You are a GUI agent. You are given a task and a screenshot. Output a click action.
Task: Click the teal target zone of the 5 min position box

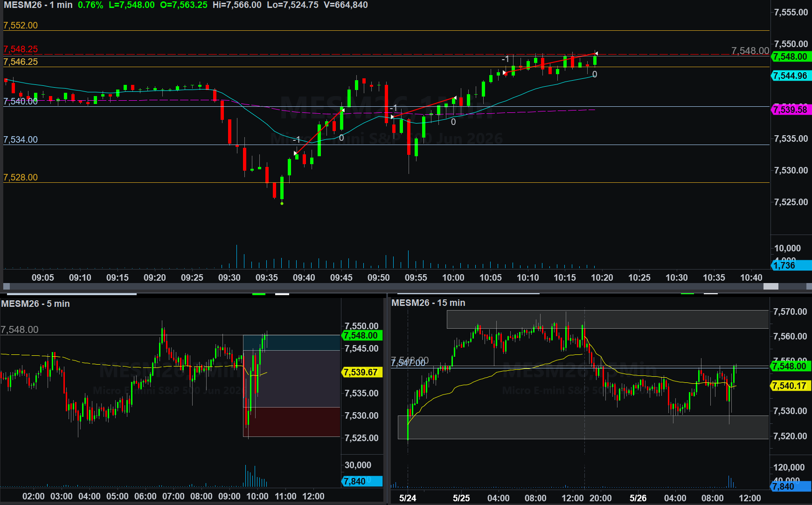pos(292,343)
